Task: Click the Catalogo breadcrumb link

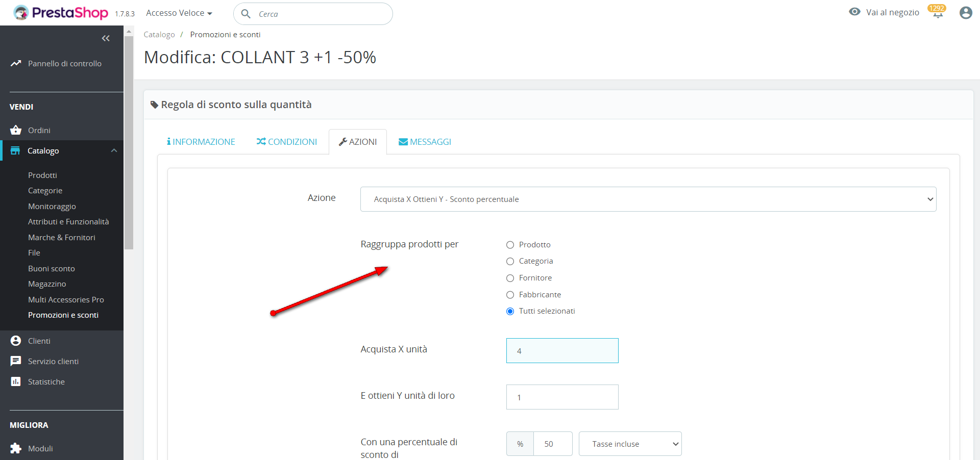Action: coord(159,35)
